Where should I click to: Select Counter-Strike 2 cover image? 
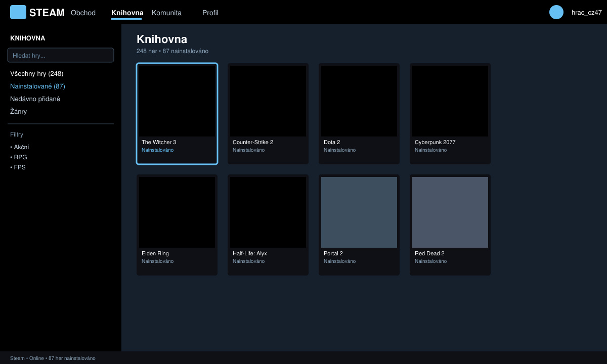[x=268, y=101]
